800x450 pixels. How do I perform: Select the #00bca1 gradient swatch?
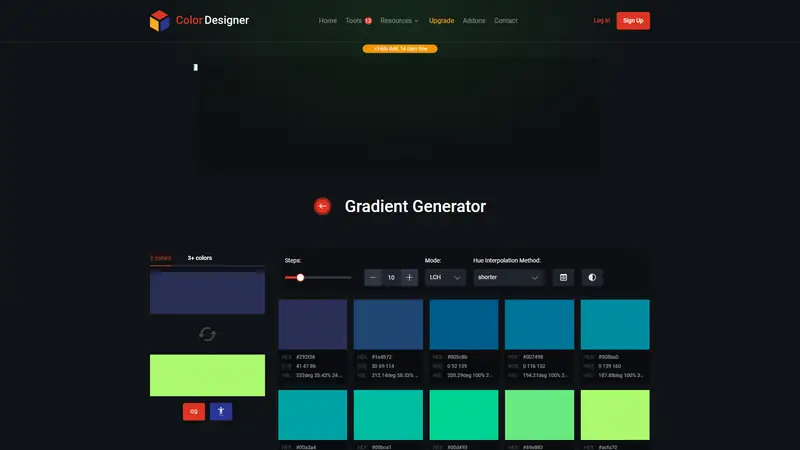point(388,415)
